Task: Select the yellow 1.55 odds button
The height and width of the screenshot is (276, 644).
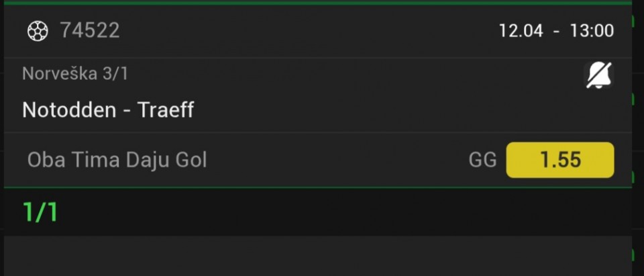Action: (x=559, y=160)
